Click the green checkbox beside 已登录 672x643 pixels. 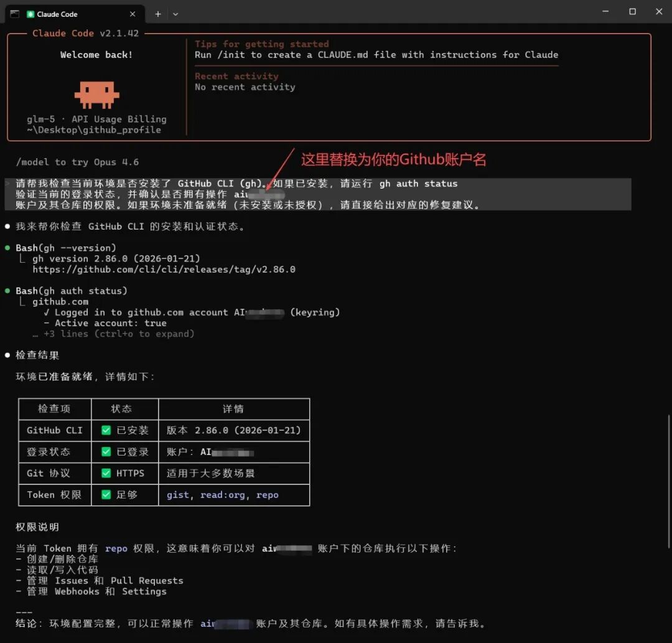106,452
